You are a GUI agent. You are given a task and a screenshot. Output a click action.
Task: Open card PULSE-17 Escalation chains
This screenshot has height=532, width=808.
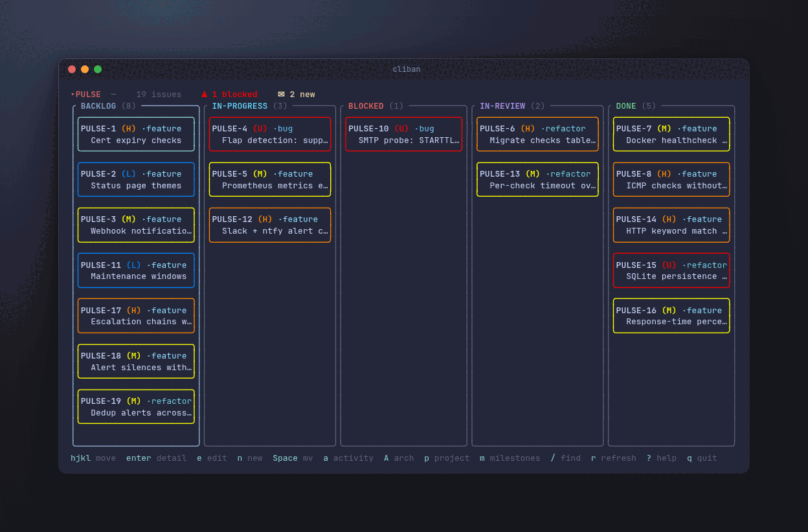click(136, 316)
